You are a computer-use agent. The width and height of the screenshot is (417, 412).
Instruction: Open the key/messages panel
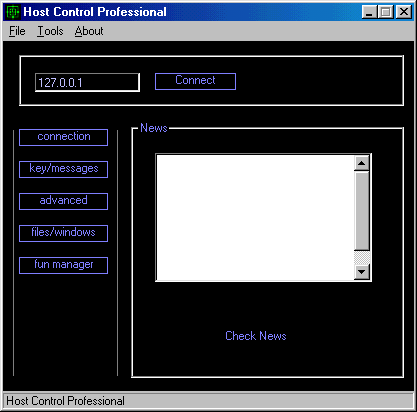[63, 169]
